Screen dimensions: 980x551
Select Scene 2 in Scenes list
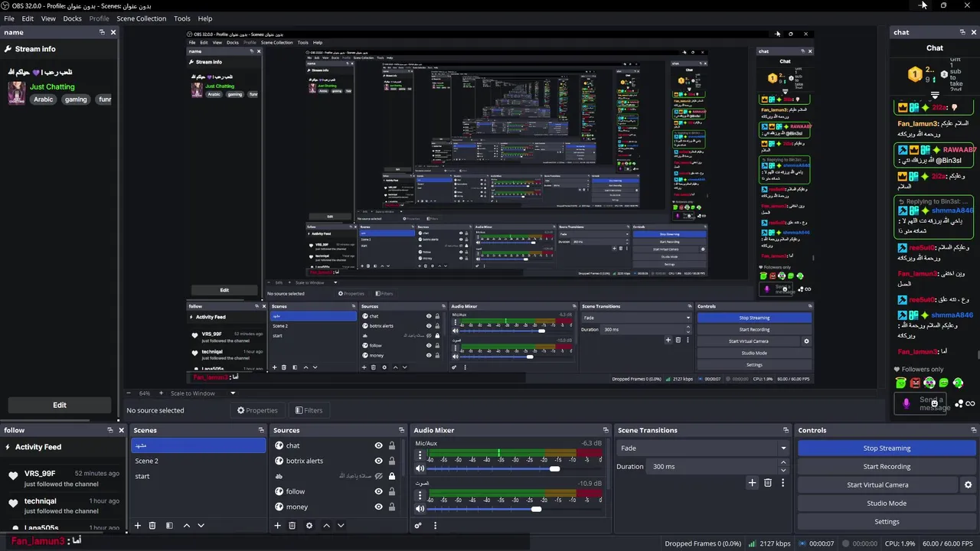198,461
